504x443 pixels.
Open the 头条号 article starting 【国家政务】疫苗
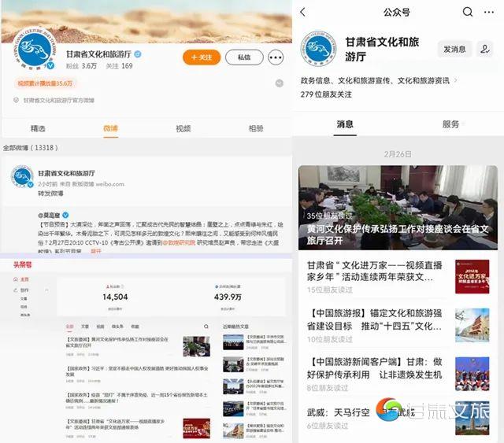137,397
